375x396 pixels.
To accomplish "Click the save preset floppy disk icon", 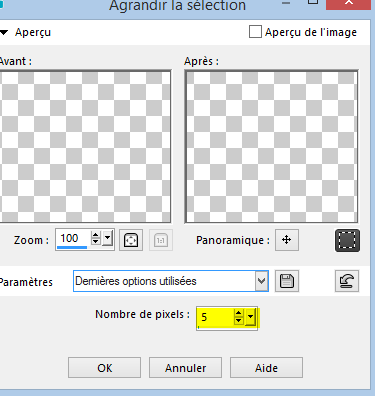I will pyautogui.click(x=287, y=281).
